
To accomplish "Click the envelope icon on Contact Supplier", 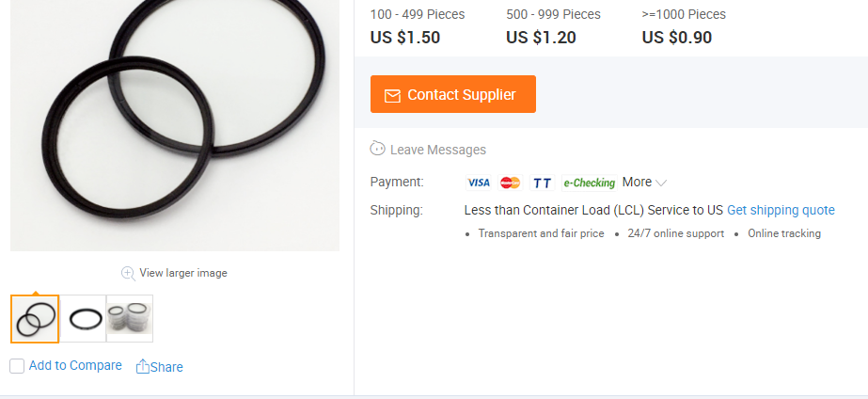I will (392, 95).
